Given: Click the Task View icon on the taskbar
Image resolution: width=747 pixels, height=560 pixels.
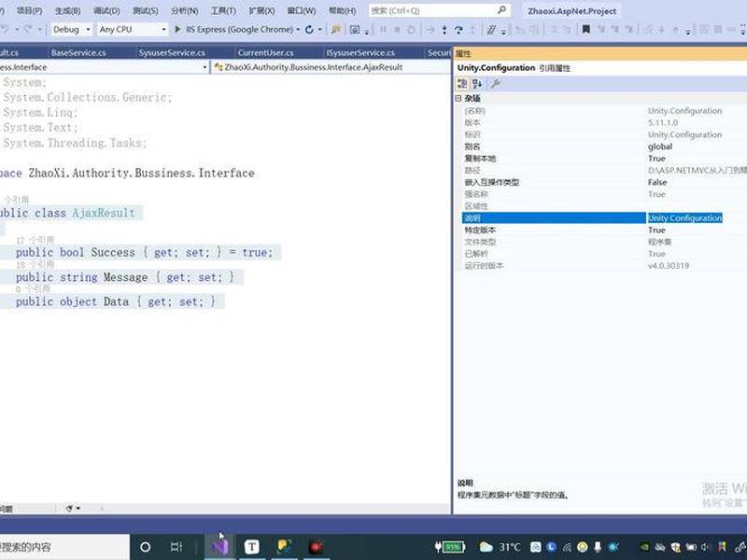Looking at the screenshot, I should [176, 547].
